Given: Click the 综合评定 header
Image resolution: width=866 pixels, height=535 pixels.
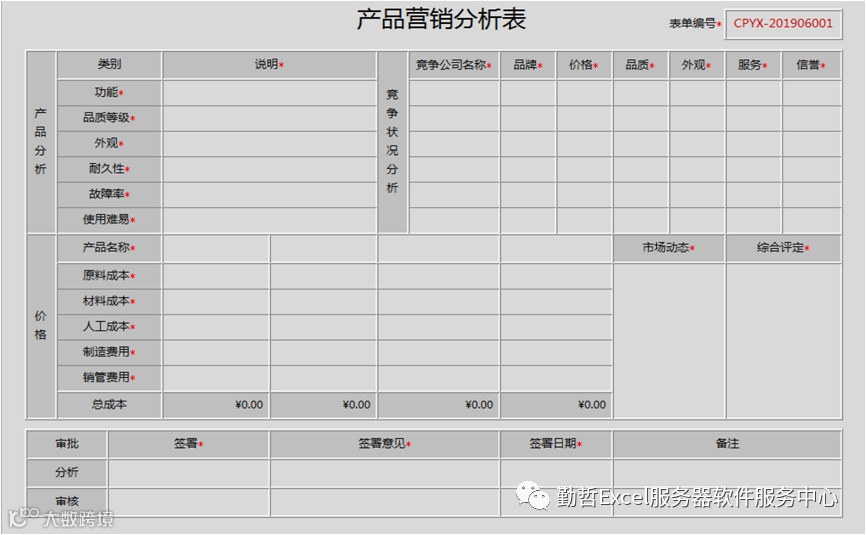Looking at the screenshot, I should 784,248.
